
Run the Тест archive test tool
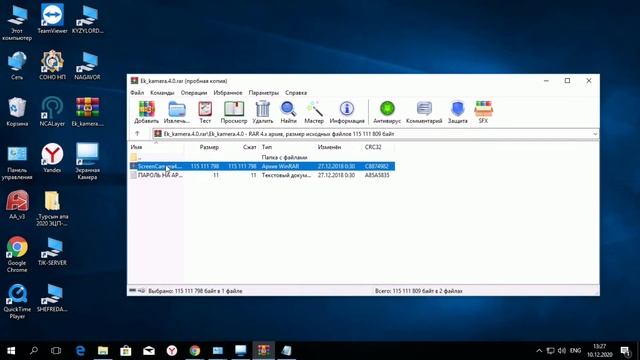[205, 112]
